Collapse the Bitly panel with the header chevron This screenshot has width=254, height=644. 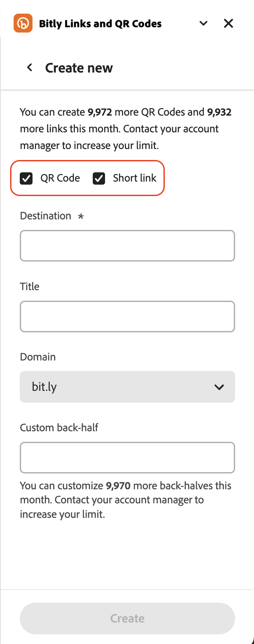point(203,23)
